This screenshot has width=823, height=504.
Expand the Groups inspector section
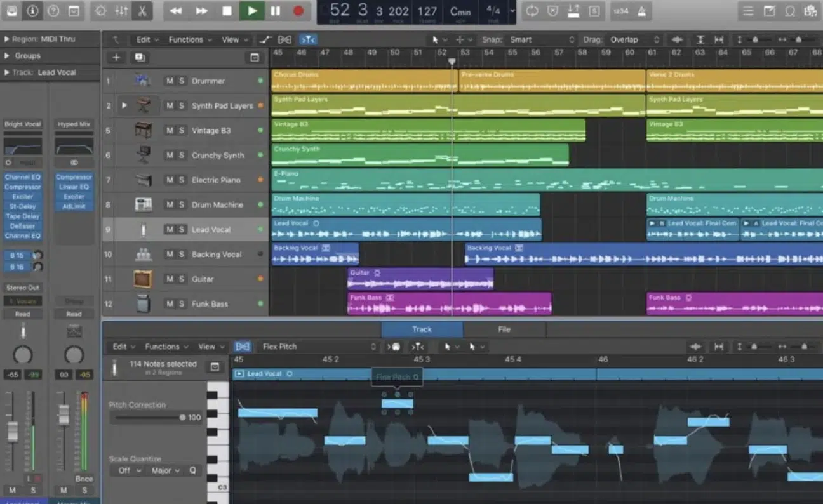click(6, 55)
